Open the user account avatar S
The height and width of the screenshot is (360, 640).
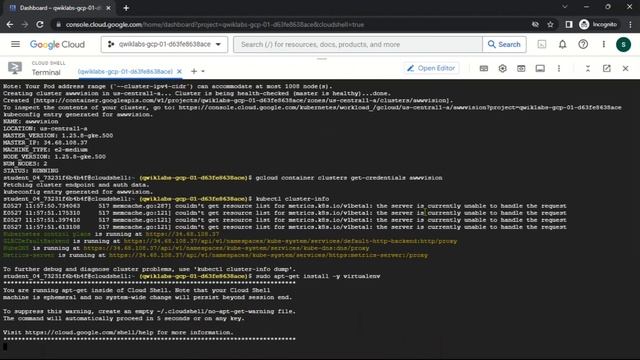pyautogui.click(x=623, y=44)
